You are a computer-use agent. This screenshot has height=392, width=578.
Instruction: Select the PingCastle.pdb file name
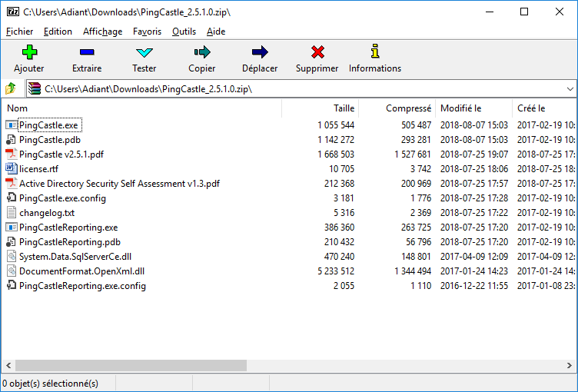pyautogui.click(x=50, y=140)
